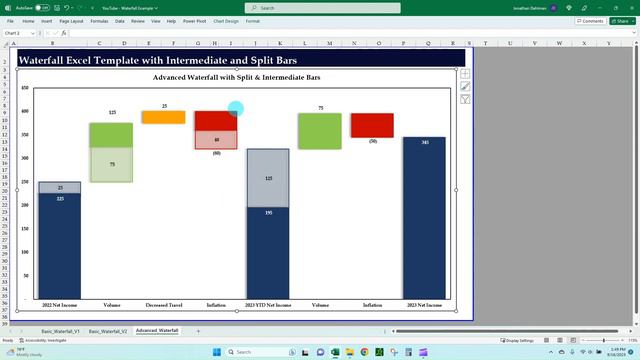
Task: Select the Data ribbon tab
Action: point(120,21)
